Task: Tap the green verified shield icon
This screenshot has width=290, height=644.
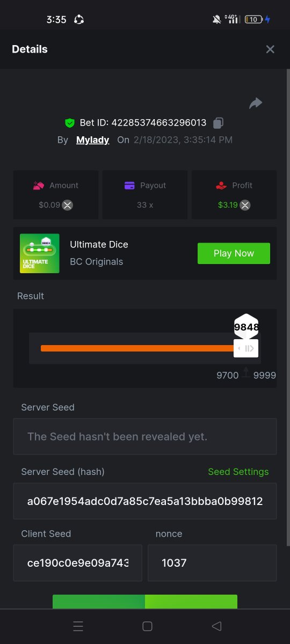Action: tap(70, 123)
